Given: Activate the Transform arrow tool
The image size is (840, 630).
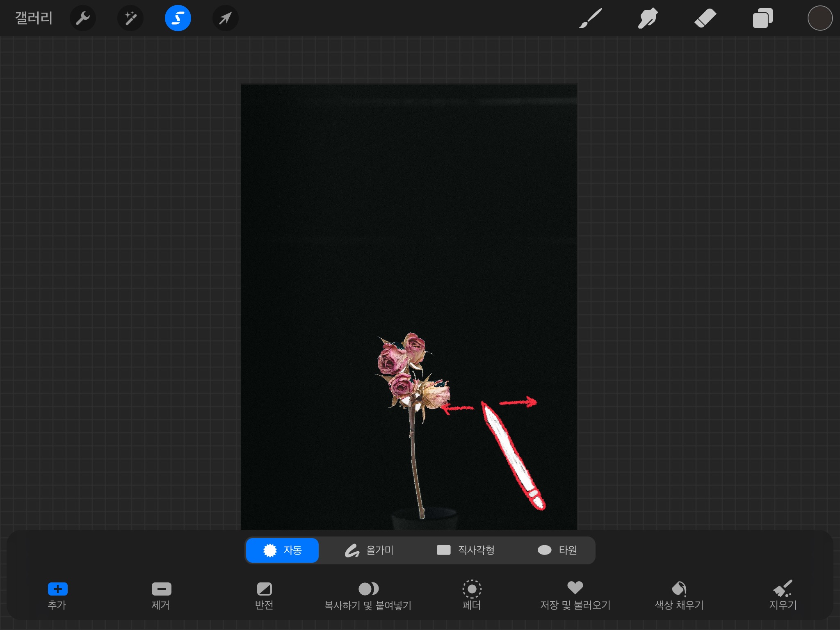Looking at the screenshot, I should 225,18.
